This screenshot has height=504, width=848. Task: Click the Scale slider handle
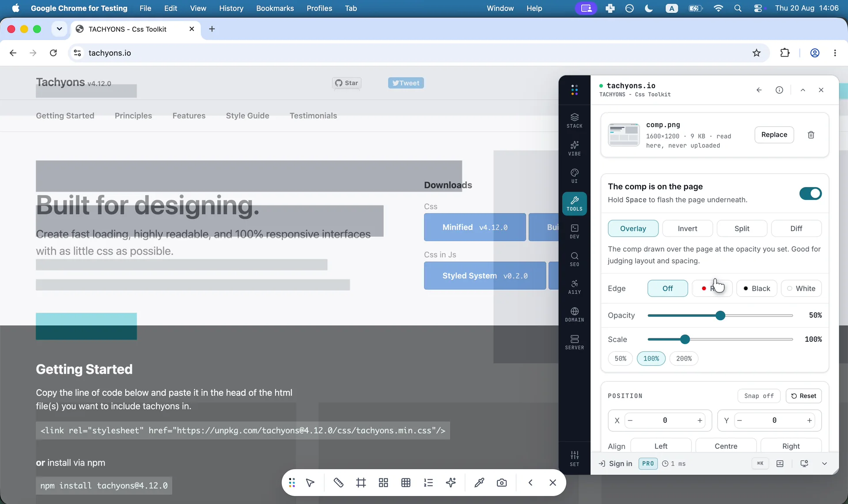point(685,339)
